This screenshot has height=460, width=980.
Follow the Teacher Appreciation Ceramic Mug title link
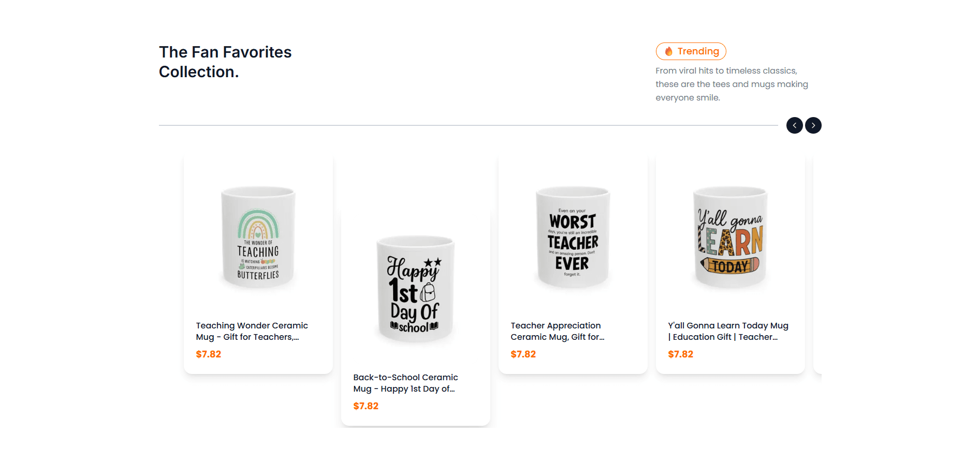[557, 331]
